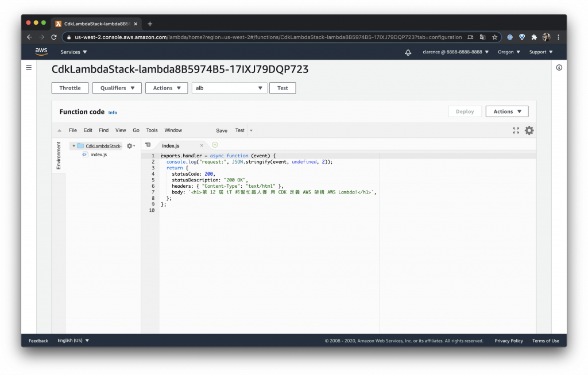Select index.js in the file tree
This screenshot has width=588, height=375.
click(99, 154)
